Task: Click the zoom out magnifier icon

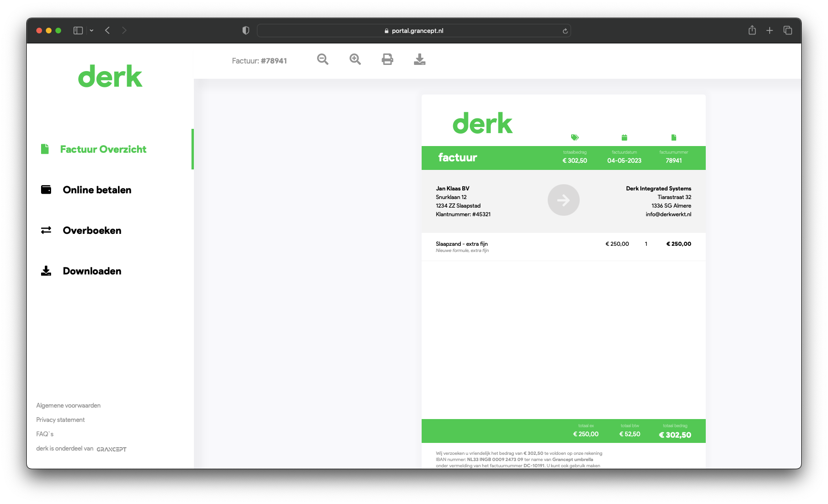Action: click(323, 59)
